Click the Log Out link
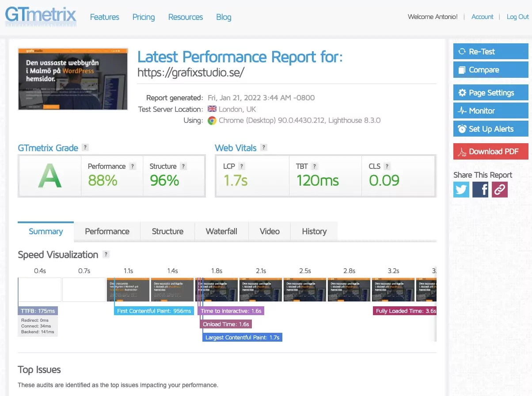The image size is (532, 396). [x=518, y=17]
